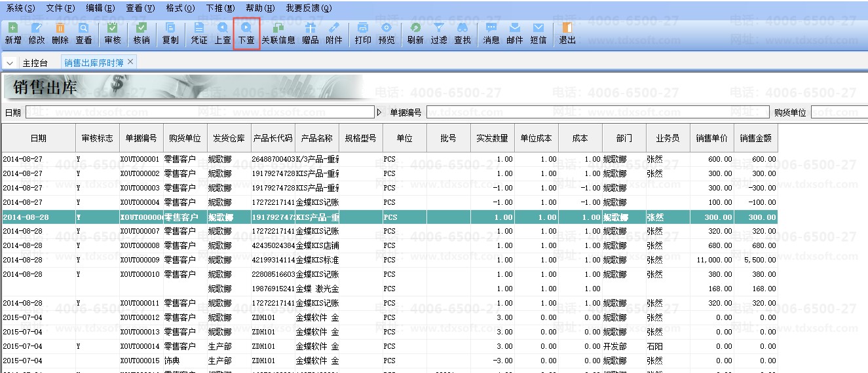Screen dimensions: 868x373
Task: Send via 邮件 (Mail) toolbar icon
Action: [x=515, y=33]
